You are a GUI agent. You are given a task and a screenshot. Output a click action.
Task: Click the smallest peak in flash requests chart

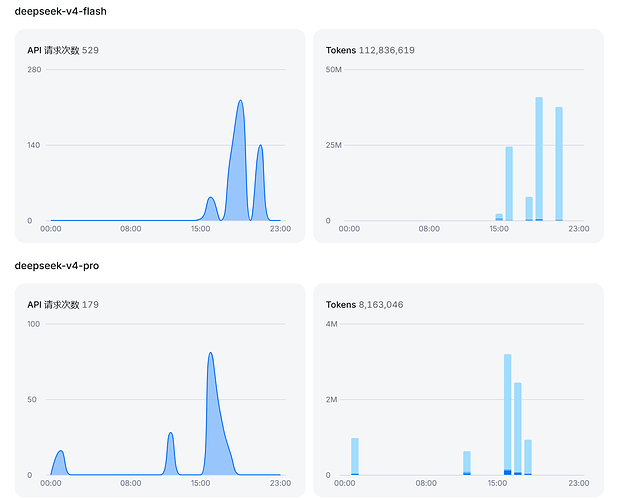click(211, 198)
